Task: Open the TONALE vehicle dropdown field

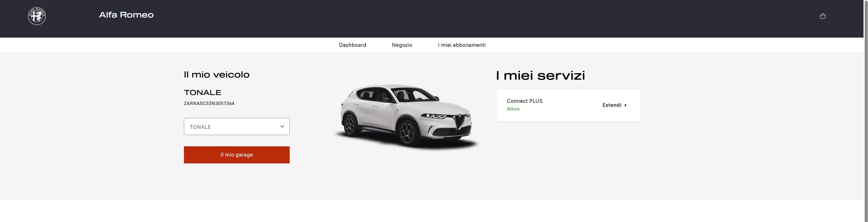Action: 236,126
